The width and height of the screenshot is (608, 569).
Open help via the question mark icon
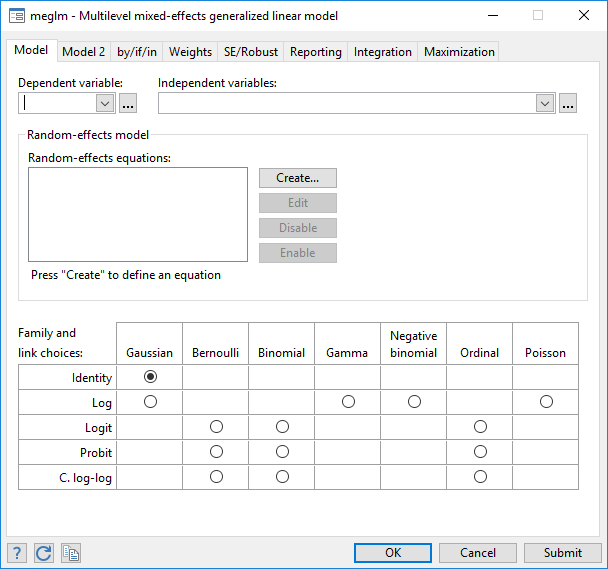17,553
